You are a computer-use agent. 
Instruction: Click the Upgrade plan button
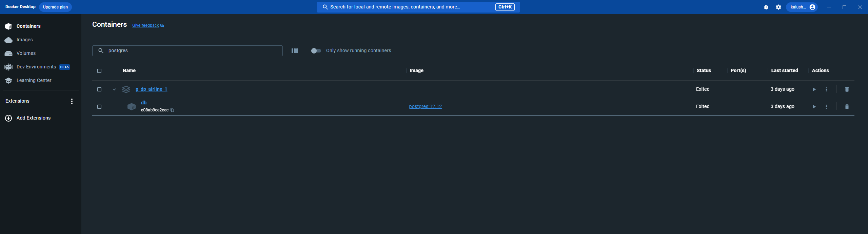[x=55, y=7]
